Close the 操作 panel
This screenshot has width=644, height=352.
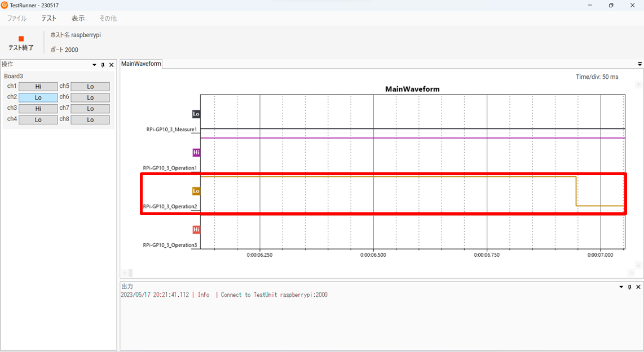pos(111,65)
